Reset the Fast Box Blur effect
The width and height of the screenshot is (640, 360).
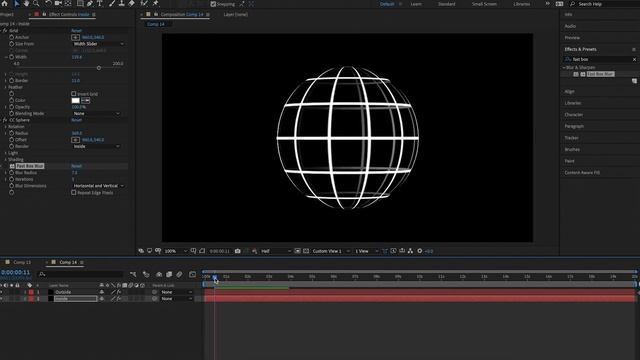77,166
